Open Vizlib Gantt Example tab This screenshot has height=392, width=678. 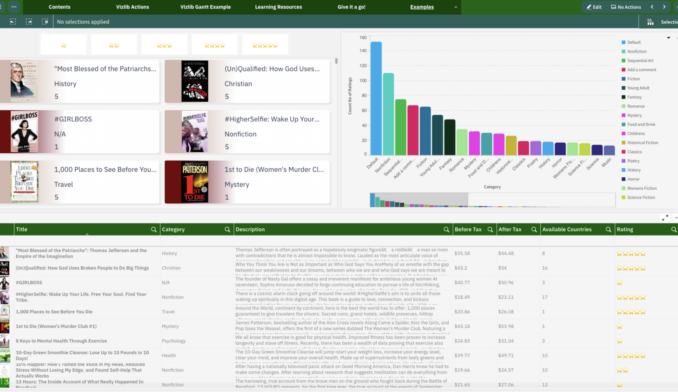(x=205, y=7)
